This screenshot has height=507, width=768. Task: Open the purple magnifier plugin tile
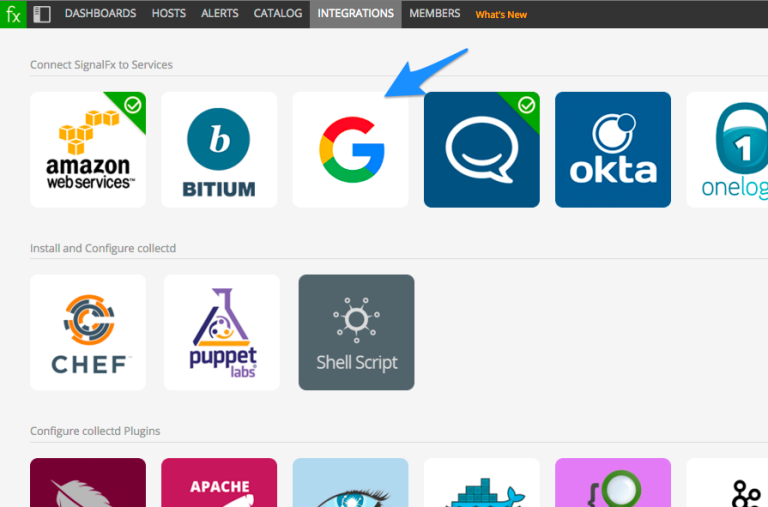(613, 483)
